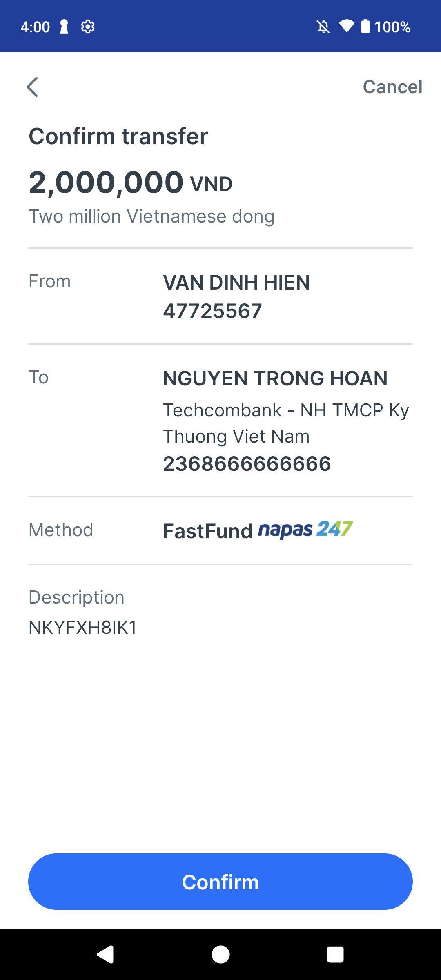Tap recipient account number 2368666666666
This screenshot has height=980, width=441.
pyautogui.click(x=247, y=464)
